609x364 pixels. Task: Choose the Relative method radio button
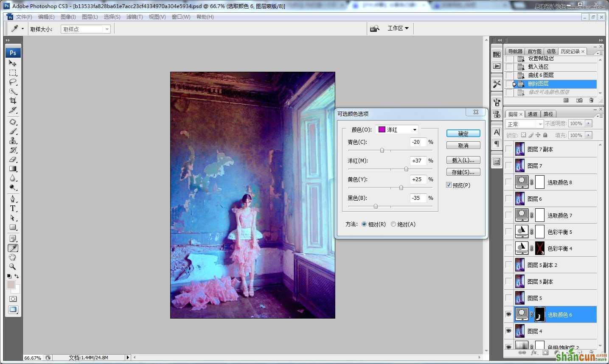364,224
